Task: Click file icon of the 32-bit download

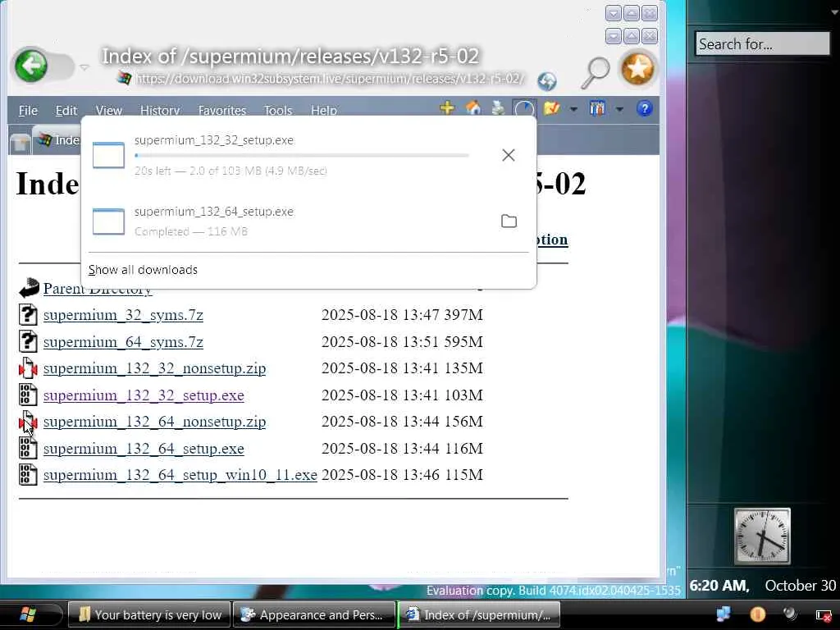Action: pos(108,155)
